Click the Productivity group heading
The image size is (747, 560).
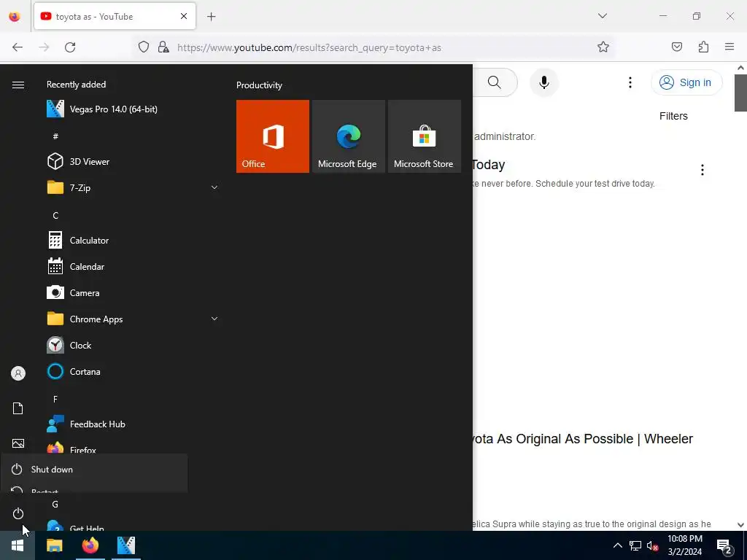pos(259,85)
